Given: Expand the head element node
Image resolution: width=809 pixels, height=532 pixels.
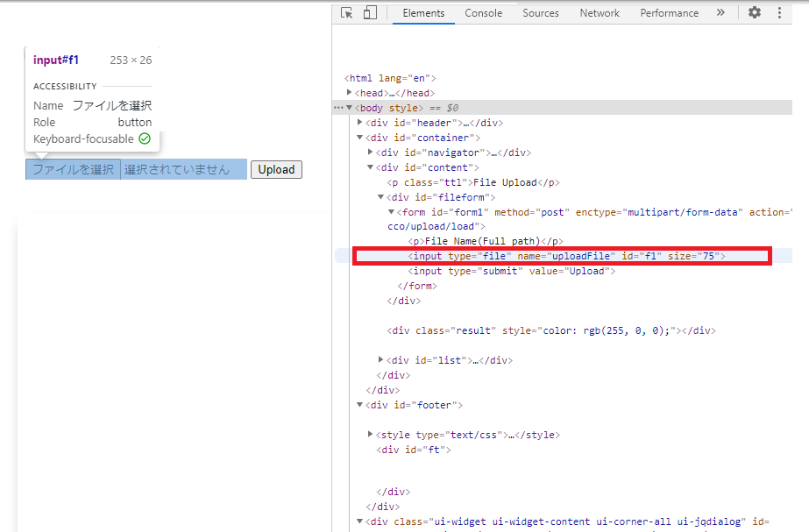Looking at the screenshot, I should pos(350,92).
